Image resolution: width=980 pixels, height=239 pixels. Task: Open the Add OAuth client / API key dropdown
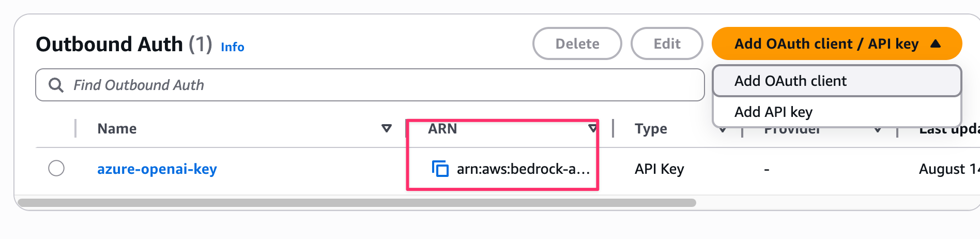point(837,43)
